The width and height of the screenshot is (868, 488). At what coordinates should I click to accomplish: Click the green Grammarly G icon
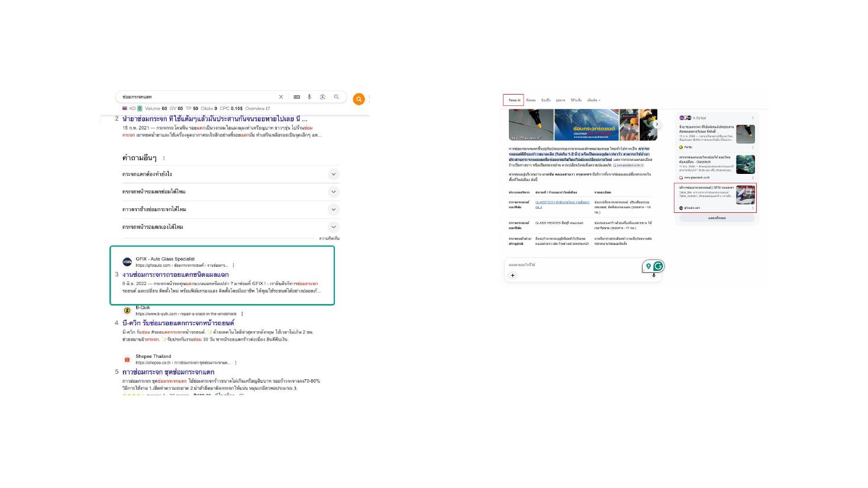coord(658,266)
